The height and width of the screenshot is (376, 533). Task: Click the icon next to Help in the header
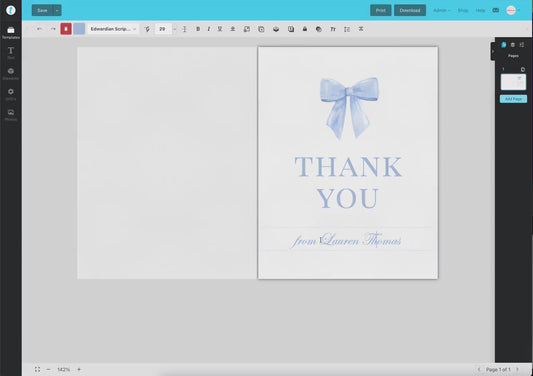[x=496, y=10]
